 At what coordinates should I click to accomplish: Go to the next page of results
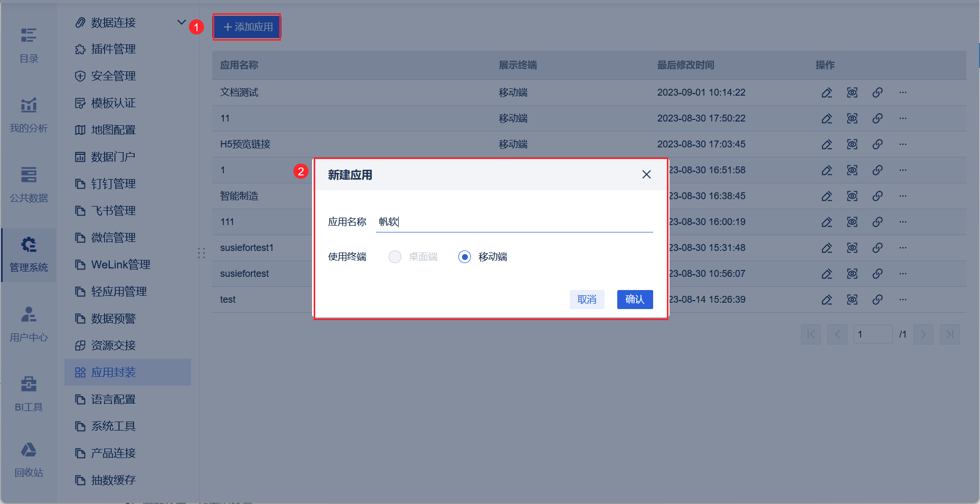click(924, 334)
